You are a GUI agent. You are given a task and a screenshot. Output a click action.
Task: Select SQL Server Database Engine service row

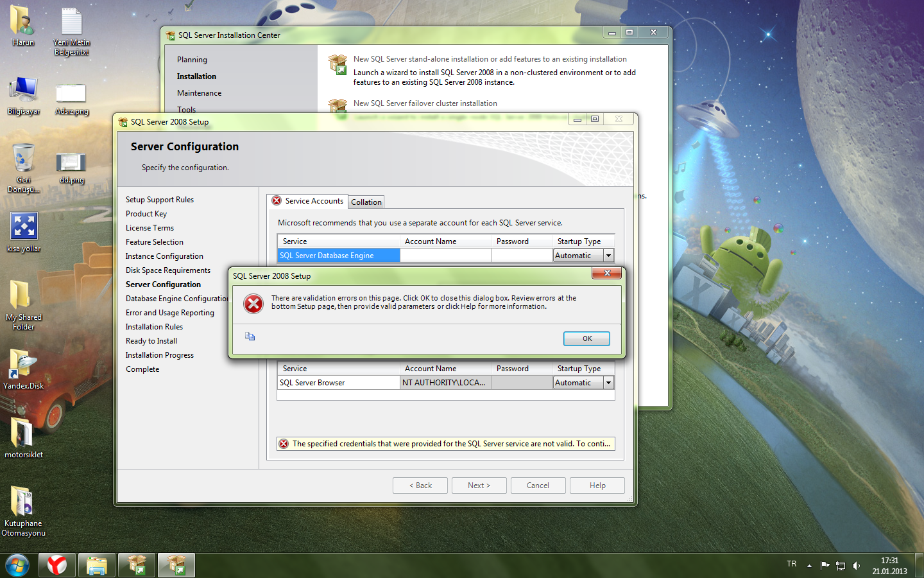(x=339, y=256)
